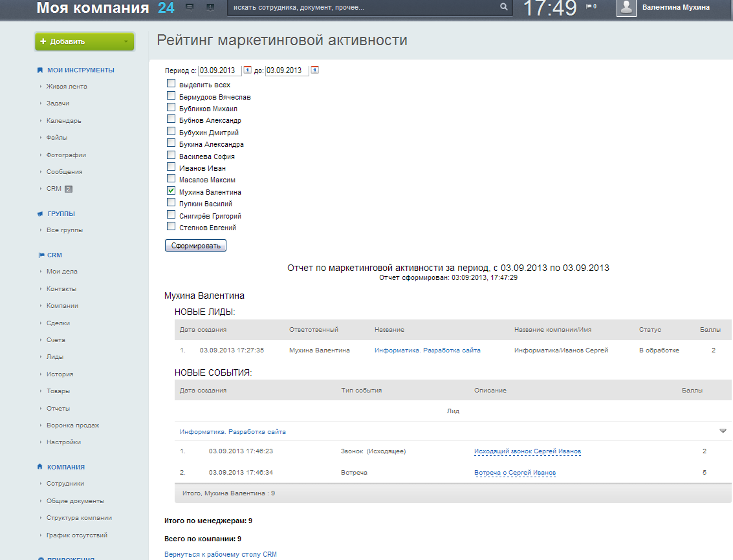Open 'Встреча с Сергей Иванов' event link
733x560 pixels.
[x=514, y=473]
